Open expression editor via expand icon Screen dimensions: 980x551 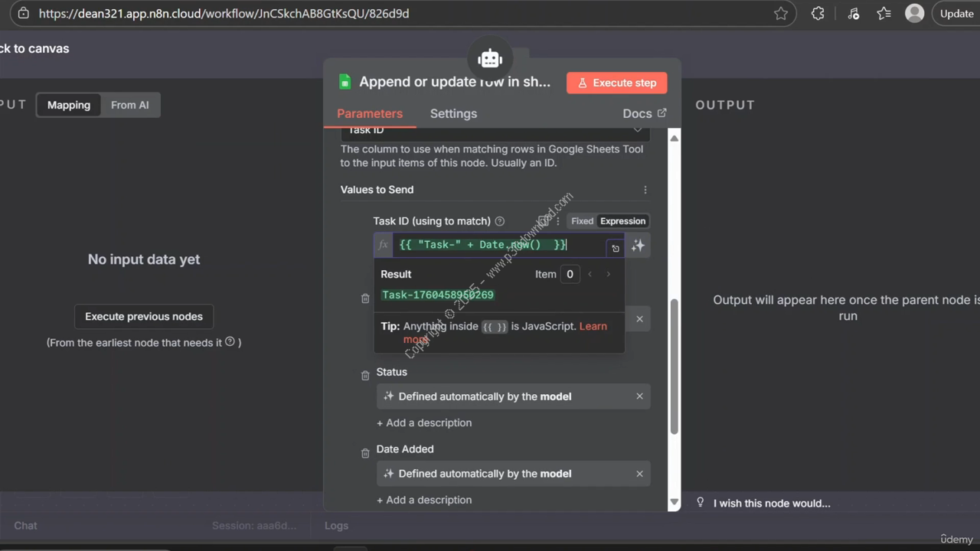[x=615, y=248]
